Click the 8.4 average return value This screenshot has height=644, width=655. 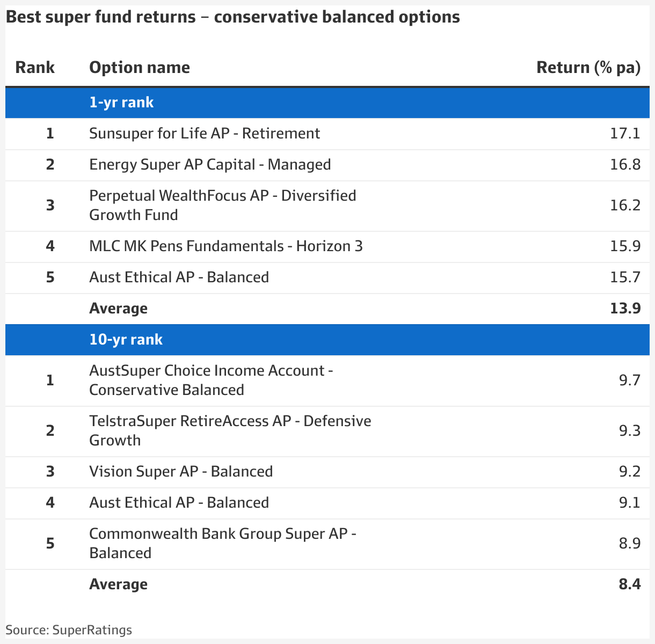630,584
